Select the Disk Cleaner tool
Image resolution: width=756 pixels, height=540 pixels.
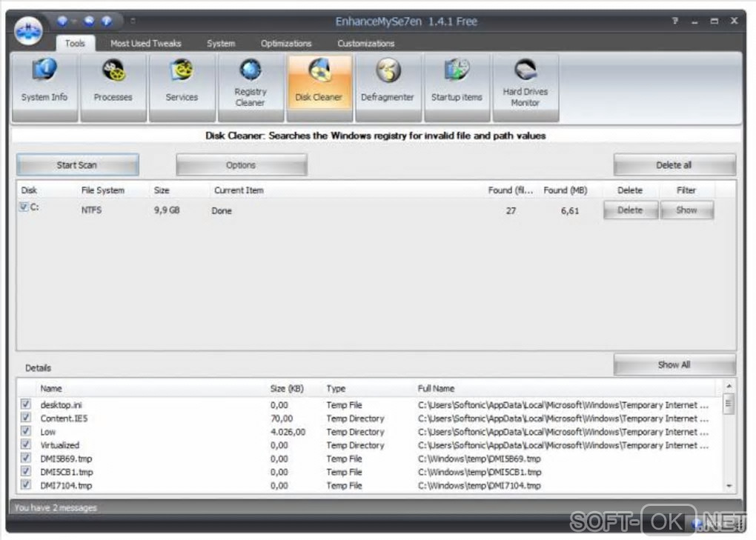[x=319, y=87]
